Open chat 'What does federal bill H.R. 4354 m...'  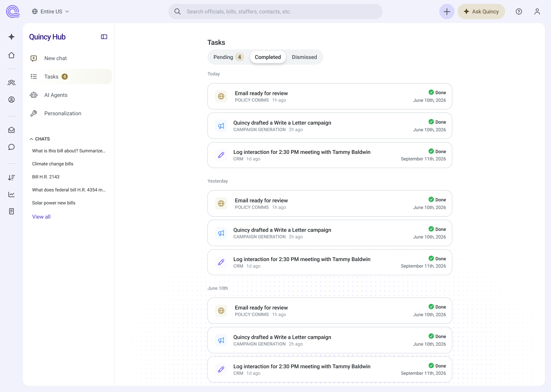pos(69,190)
